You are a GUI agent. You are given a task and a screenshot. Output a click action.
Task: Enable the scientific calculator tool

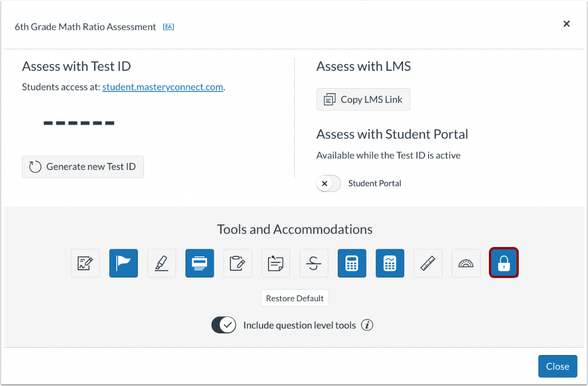(390, 263)
